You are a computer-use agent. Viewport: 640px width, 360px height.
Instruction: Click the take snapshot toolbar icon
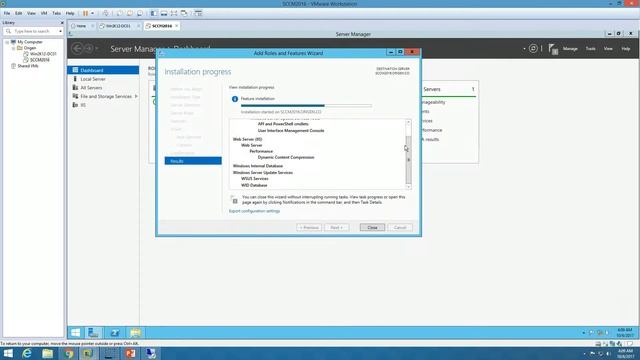pyautogui.click(x=120, y=13)
